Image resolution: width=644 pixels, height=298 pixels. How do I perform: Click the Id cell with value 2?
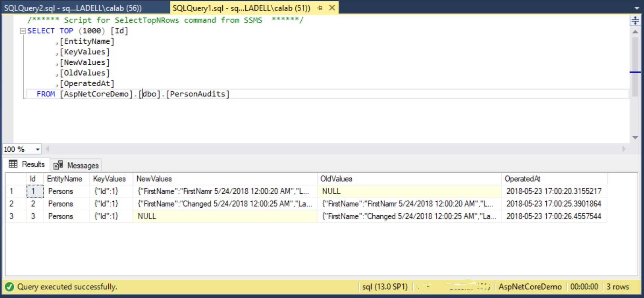tap(35, 204)
